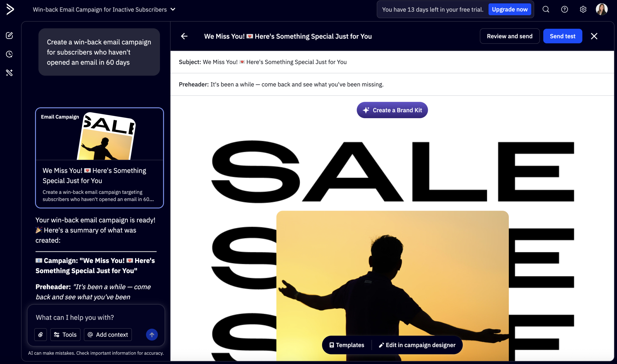
Task: Click the italic preheader summary in chat
Action: (93, 292)
